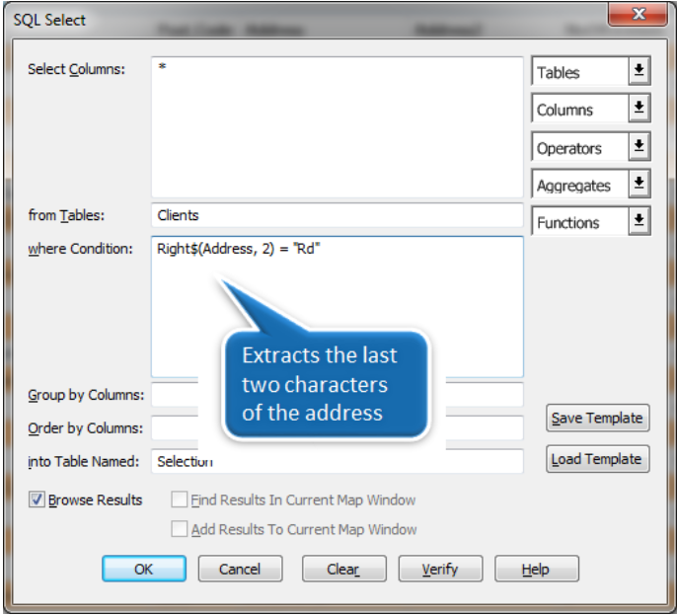
Task: Uncheck the Browse Results checkbox
Action: 38,500
